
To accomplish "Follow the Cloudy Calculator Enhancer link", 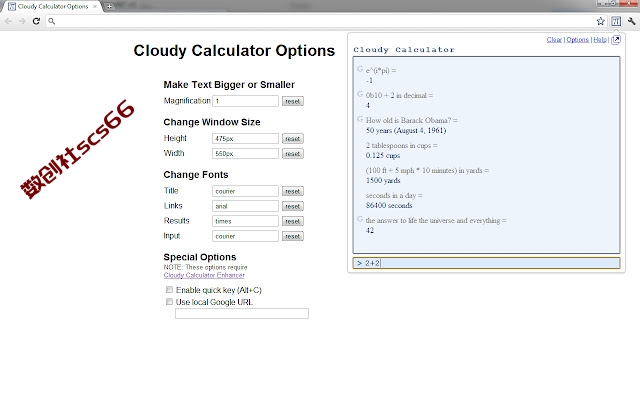I will tap(204, 275).
